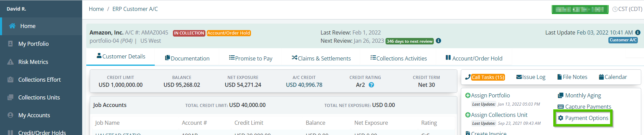Click the Promise to Pay list icon
Screen dimensions: 644x135
(232, 58)
